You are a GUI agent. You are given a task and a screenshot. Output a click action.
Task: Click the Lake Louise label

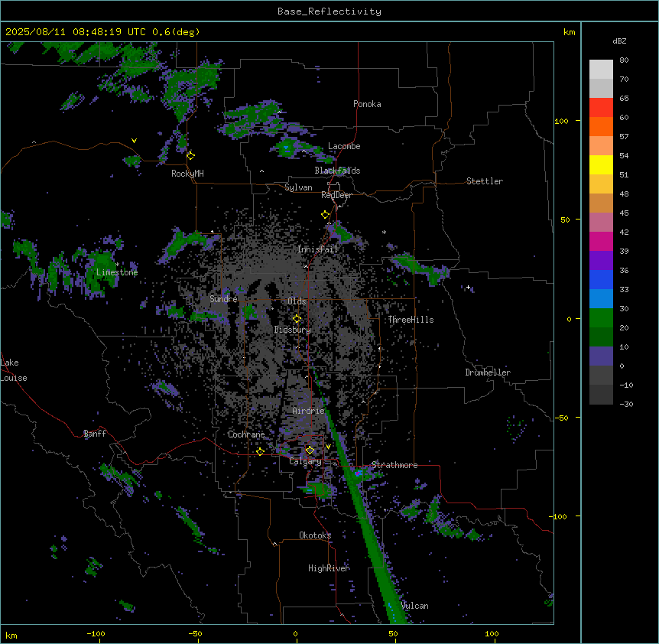[x=12, y=370]
